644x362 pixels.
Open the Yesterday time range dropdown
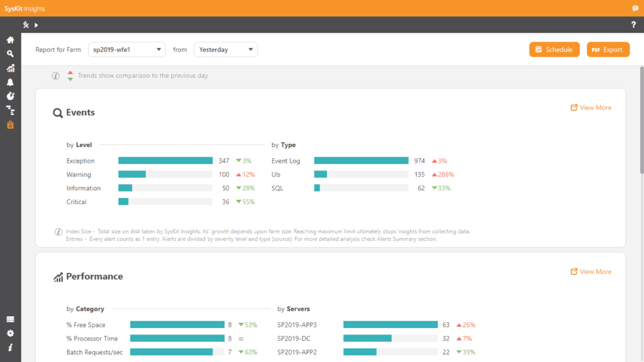coord(226,50)
